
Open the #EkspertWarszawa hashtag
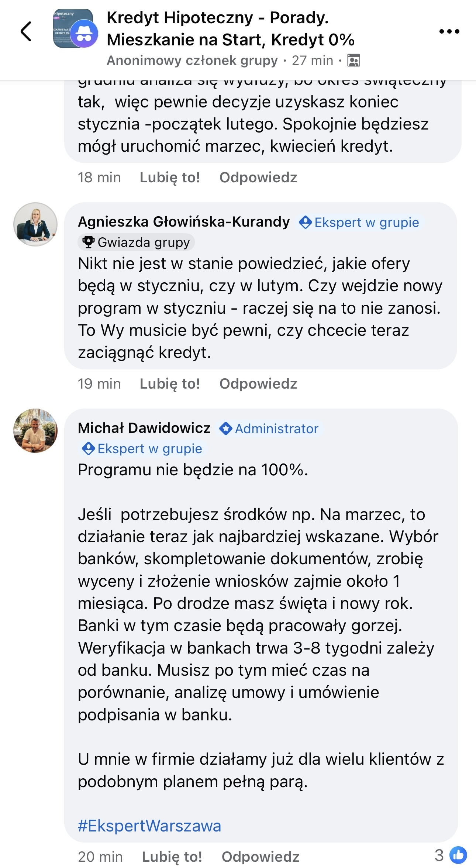[x=149, y=826]
